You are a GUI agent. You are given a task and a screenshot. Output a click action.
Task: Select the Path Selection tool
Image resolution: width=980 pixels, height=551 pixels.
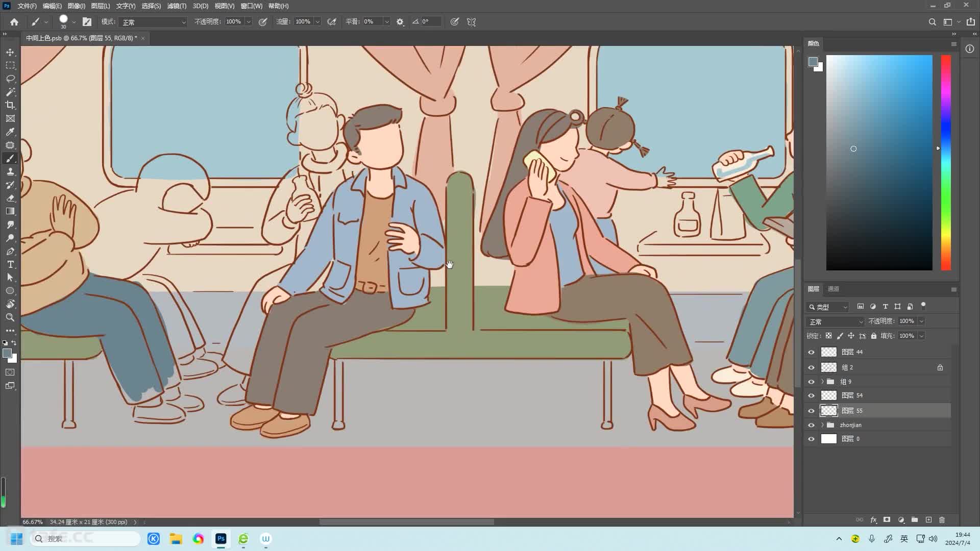click(x=10, y=278)
